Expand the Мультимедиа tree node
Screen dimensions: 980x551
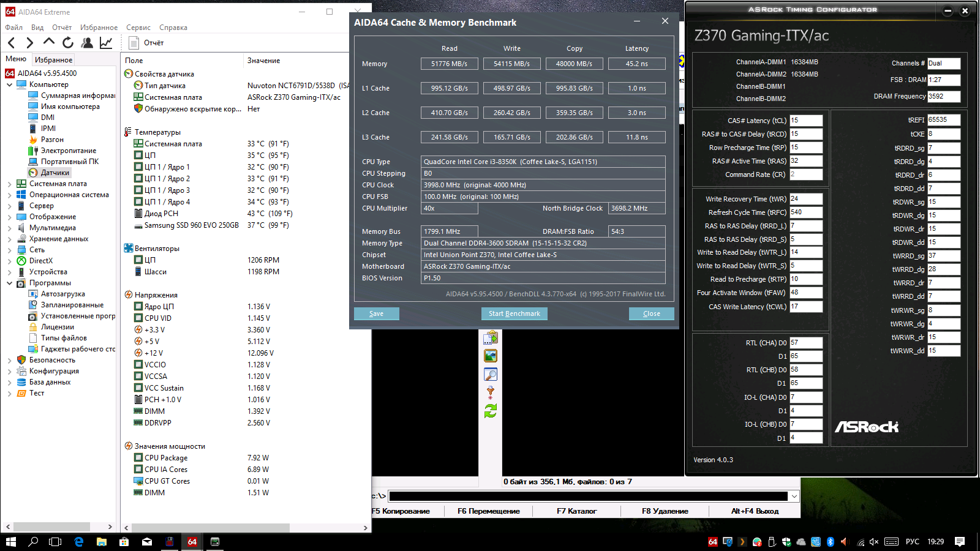(9, 228)
